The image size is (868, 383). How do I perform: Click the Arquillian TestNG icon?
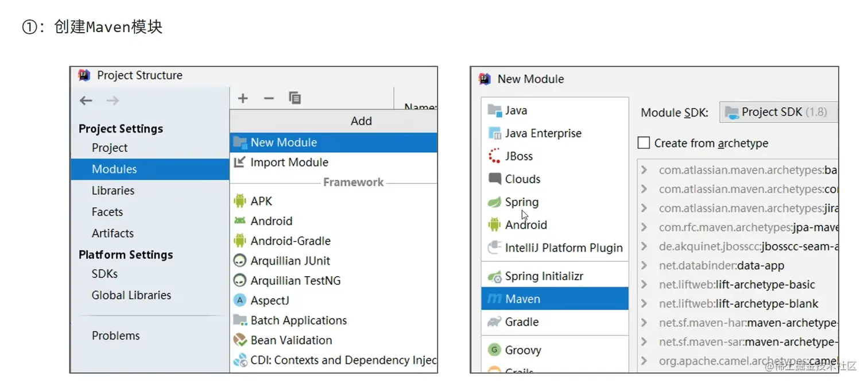click(x=240, y=281)
